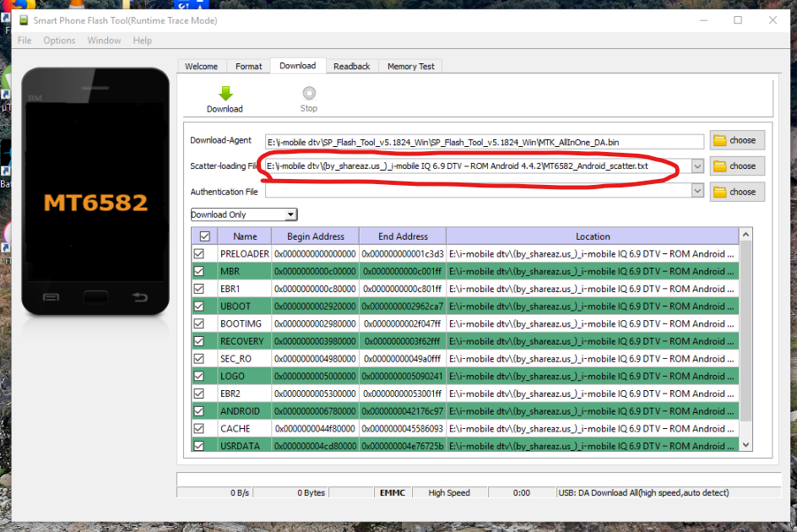Select the ANDROID row name
The height and width of the screenshot is (532, 797).
tap(240, 411)
